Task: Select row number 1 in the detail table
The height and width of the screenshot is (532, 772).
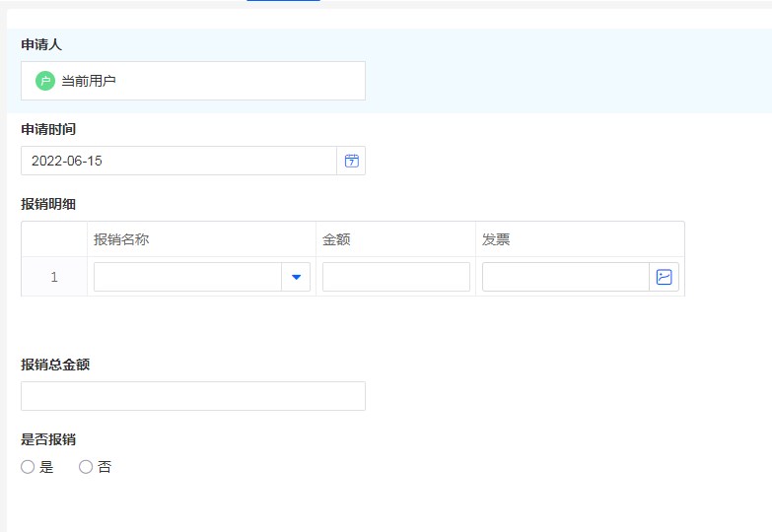Action: 54,278
